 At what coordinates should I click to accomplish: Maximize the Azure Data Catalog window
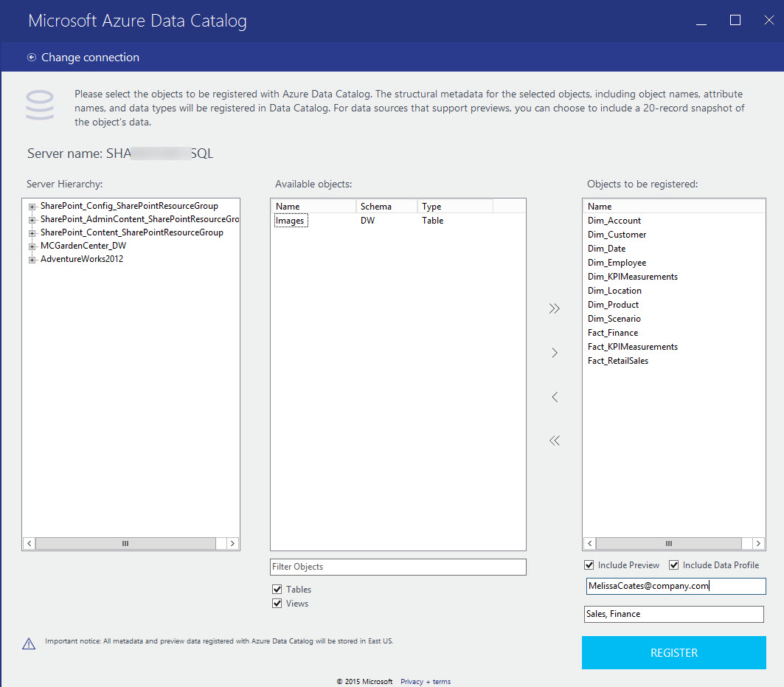point(735,20)
